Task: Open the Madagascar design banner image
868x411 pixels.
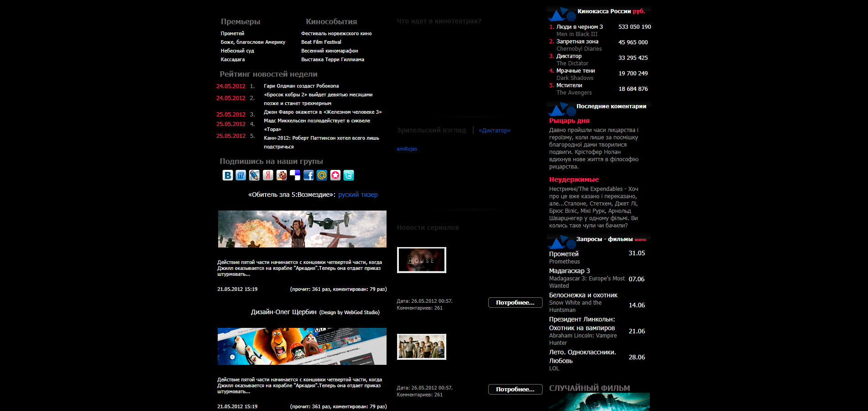Action: (x=302, y=346)
